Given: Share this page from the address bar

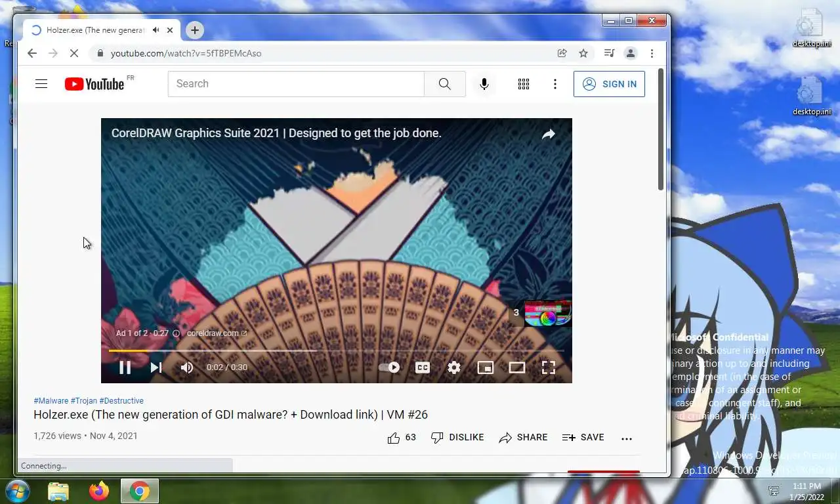Looking at the screenshot, I should click(x=562, y=53).
